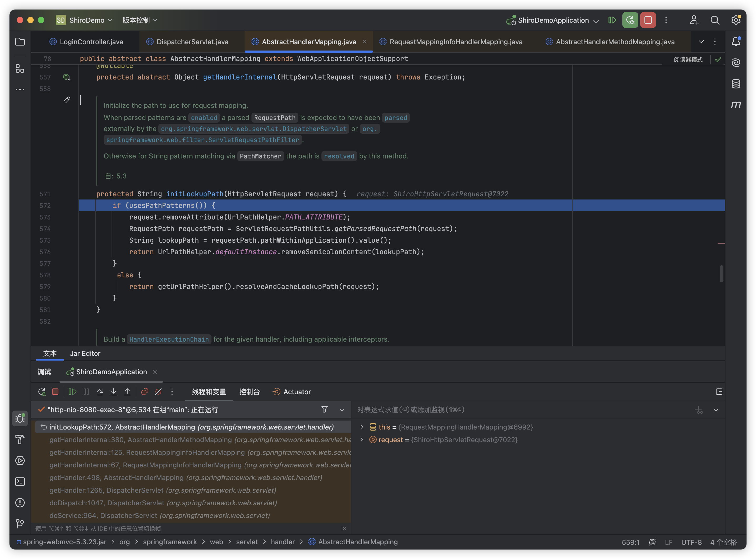Click Step Over in debug toolbar

[100, 392]
